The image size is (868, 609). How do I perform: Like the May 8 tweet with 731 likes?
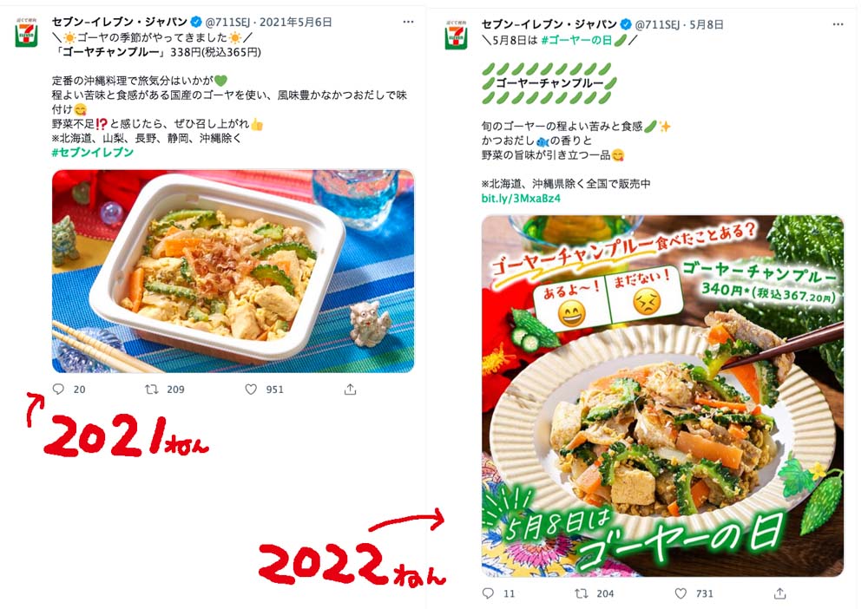[681, 593]
